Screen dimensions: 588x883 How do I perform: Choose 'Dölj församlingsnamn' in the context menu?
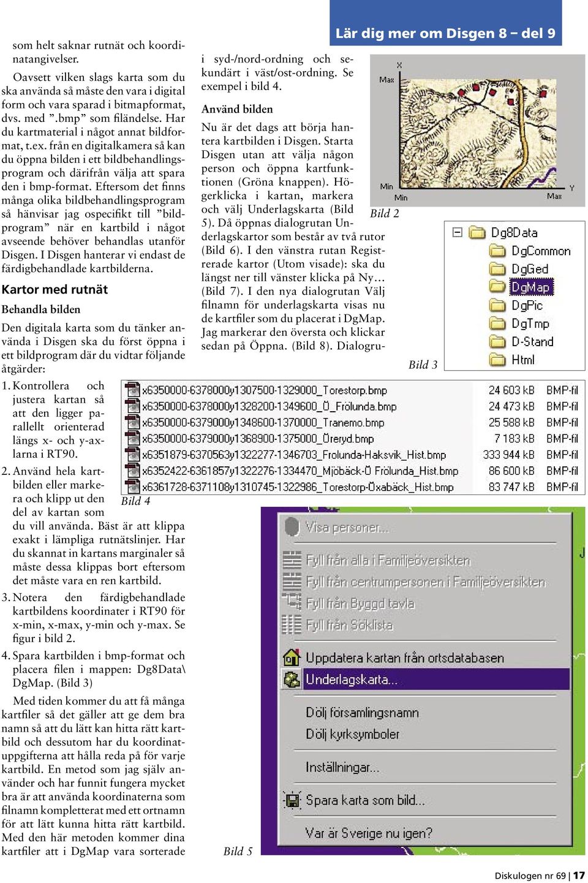coord(362,713)
